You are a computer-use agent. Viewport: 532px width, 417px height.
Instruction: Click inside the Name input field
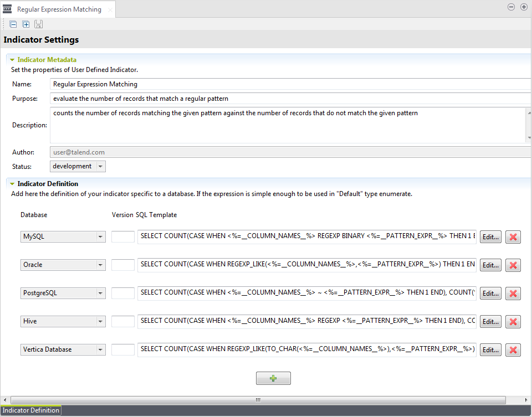(222, 84)
